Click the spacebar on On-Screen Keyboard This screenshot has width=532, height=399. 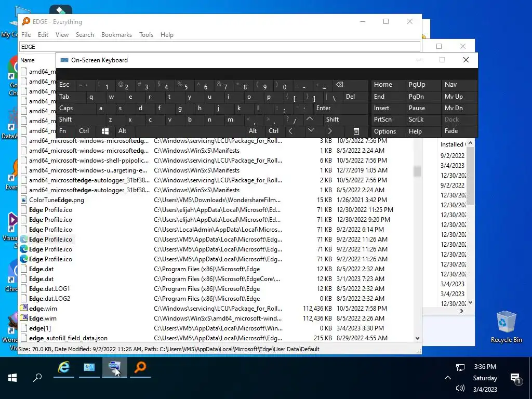point(190,131)
